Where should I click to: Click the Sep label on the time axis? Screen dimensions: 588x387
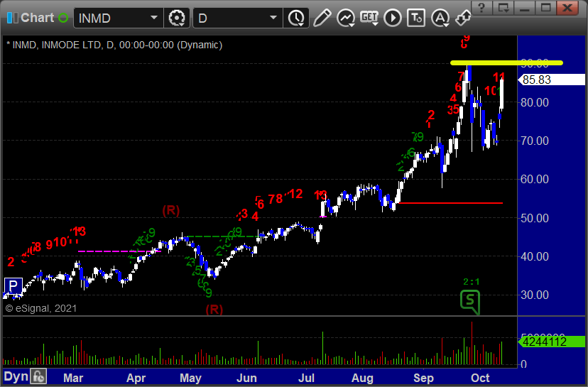click(423, 378)
